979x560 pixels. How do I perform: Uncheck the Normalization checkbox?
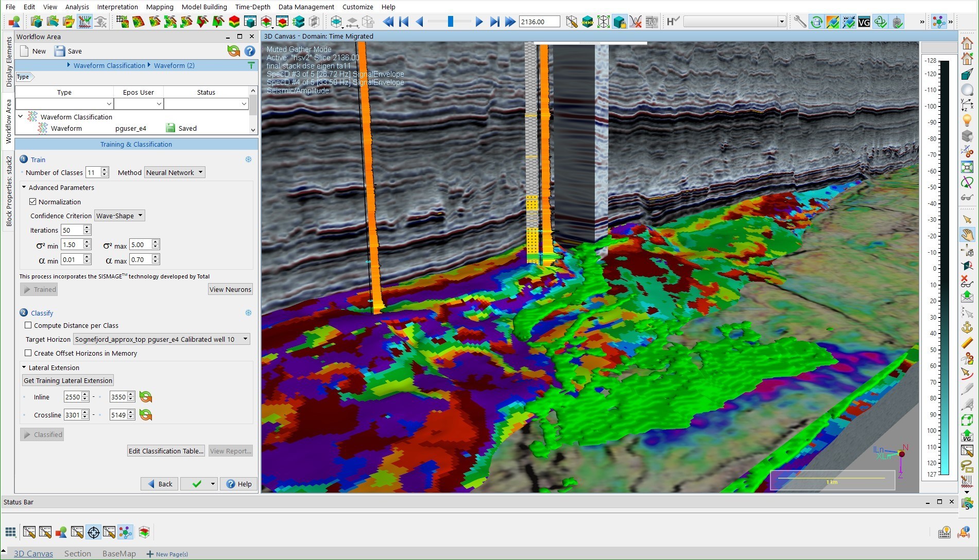33,202
